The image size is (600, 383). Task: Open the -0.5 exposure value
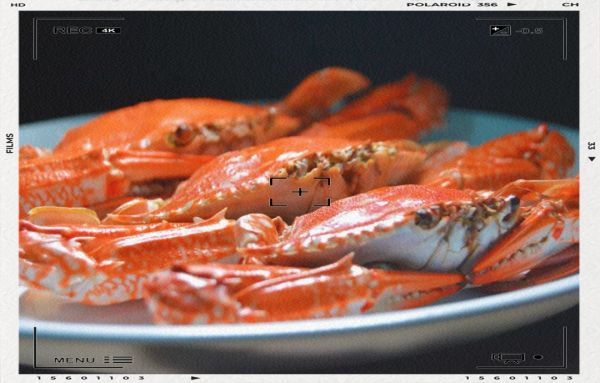[x=530, y=31]
